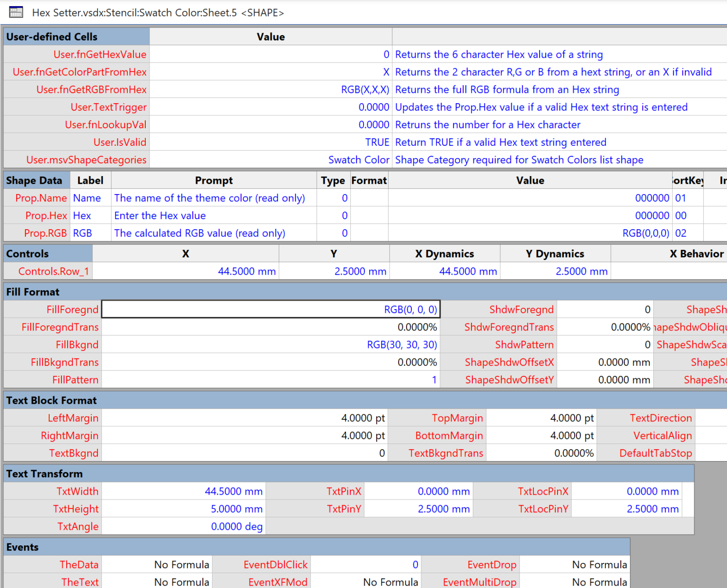Select the TopMargin value showing 4.0000 pt

(x=541, y=418)
